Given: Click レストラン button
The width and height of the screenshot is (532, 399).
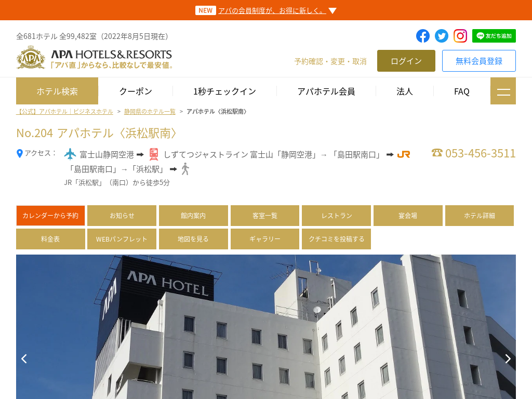Looking at the screenshot, I should 336,216.
